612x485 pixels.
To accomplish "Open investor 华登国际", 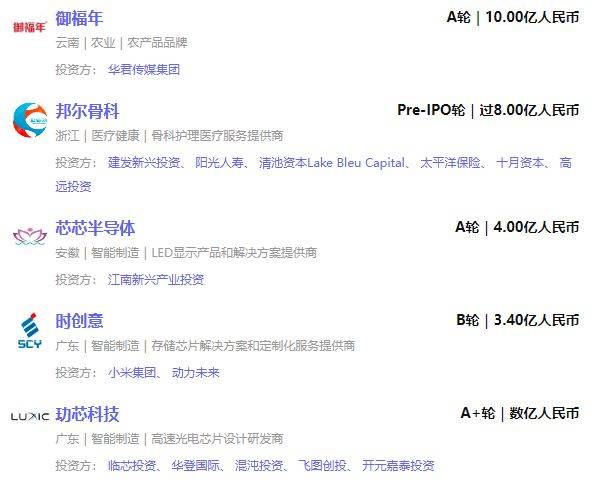I will [196, 465].
